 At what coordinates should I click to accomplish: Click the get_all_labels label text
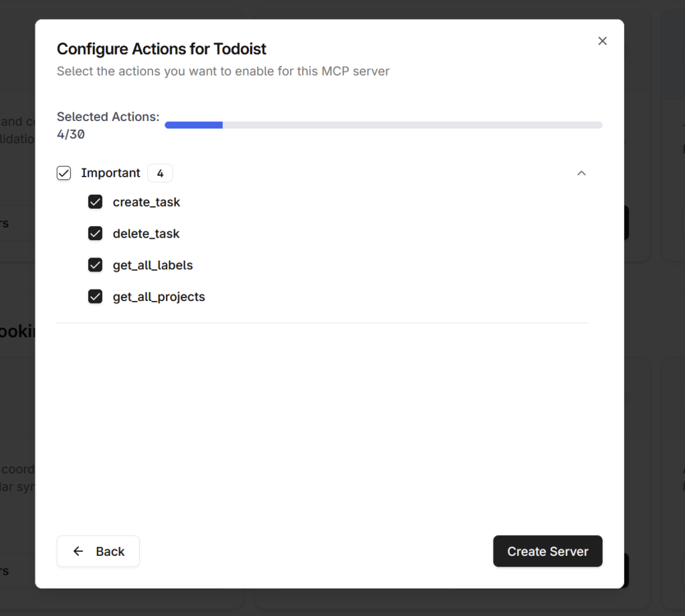(153, 265)
